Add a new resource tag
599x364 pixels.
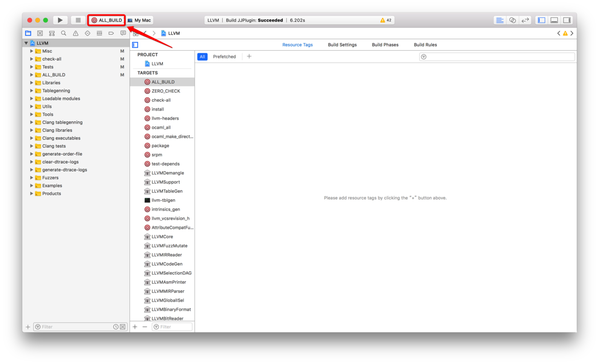tap(249, 56)
